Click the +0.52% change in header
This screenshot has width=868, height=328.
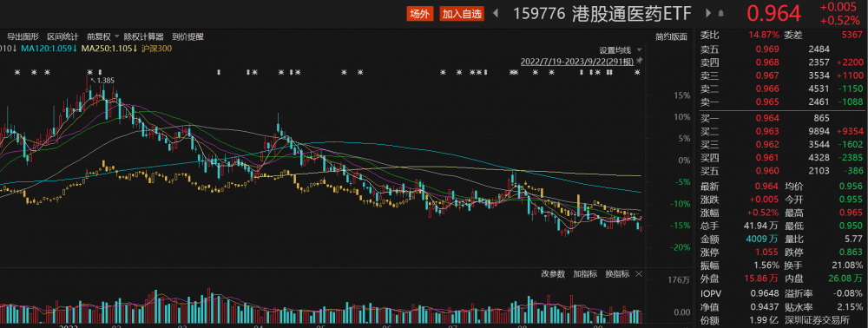840,21
